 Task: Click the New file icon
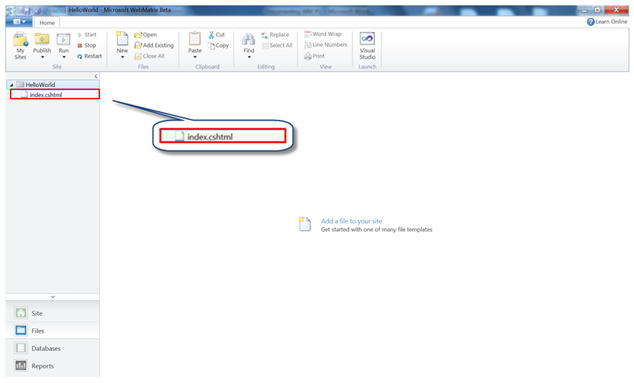pyautogui.click(x=122, y=39)
